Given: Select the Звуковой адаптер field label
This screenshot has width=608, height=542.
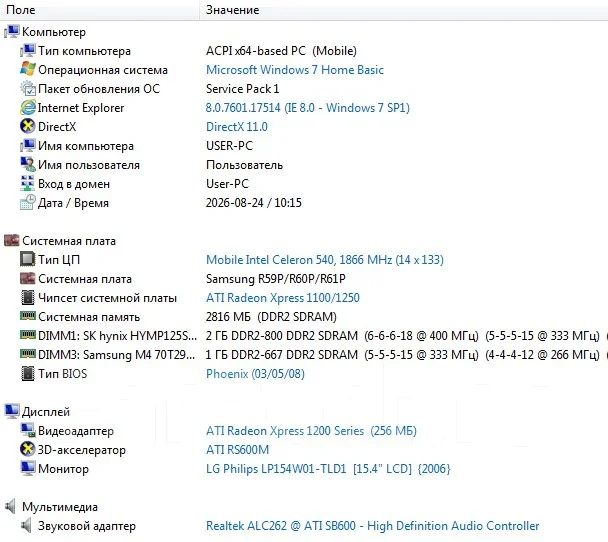Looking at the screenshot, I should 87,526.
